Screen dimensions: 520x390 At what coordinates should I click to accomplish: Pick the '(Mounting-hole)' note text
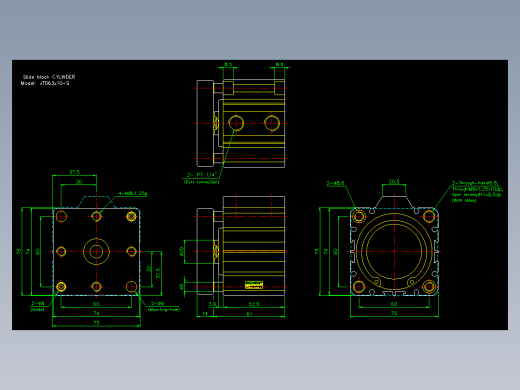(x=164, y=310)
